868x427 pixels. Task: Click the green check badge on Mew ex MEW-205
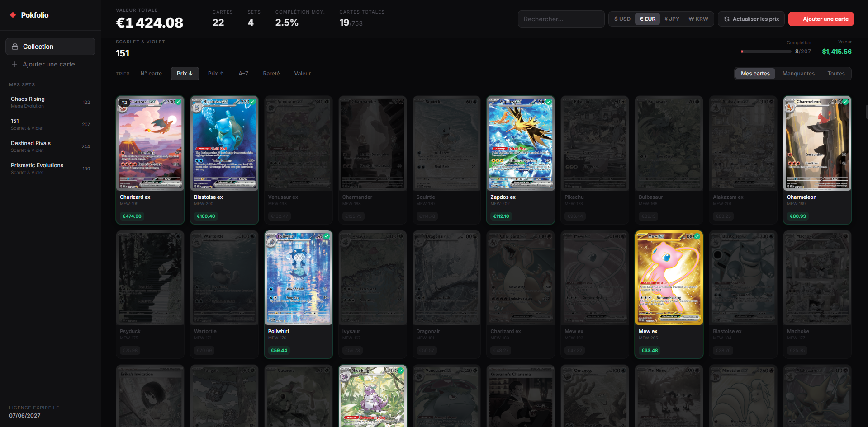(697, 236)
